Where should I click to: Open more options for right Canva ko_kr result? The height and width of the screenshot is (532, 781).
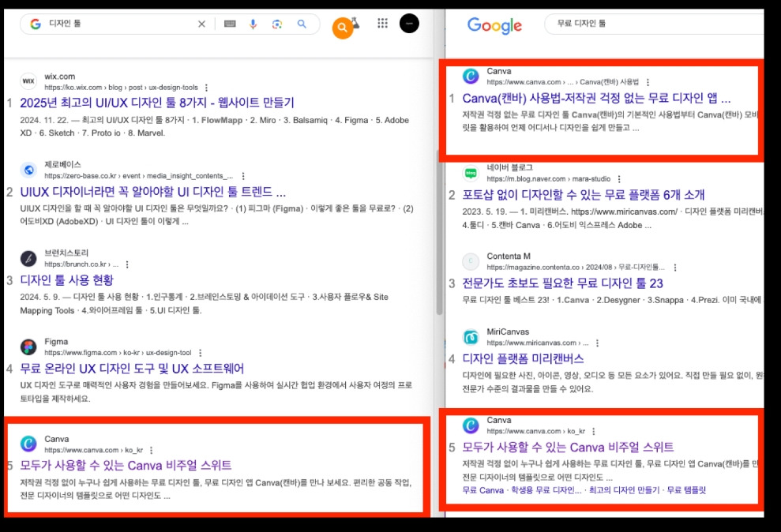coord(594,432)
